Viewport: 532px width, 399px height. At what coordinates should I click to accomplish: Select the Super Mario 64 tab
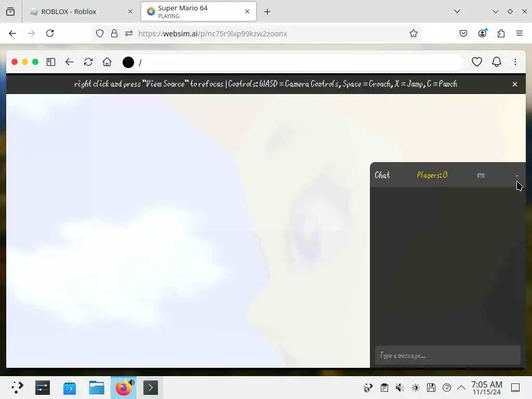198,11
